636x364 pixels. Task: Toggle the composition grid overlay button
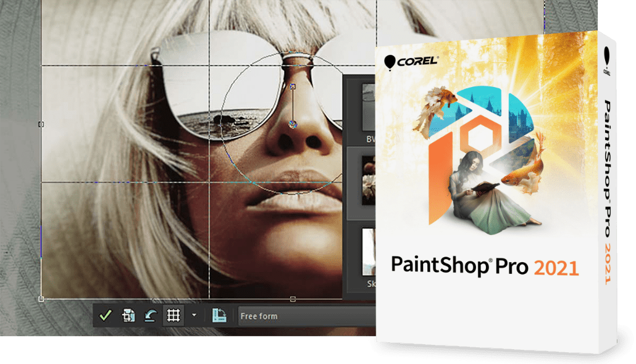[x=173, y=315]
